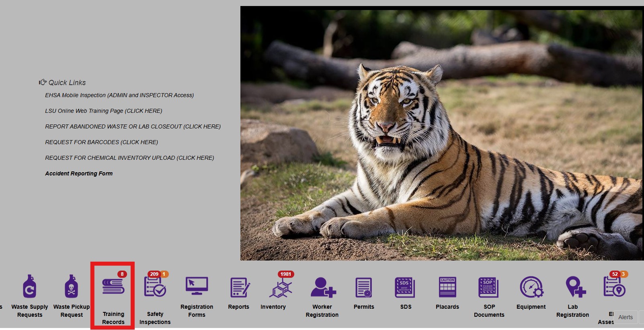Open the Equipment gauge icon
Image resolution: width=644 pixels, height=330 pixels.
[531, 287]
